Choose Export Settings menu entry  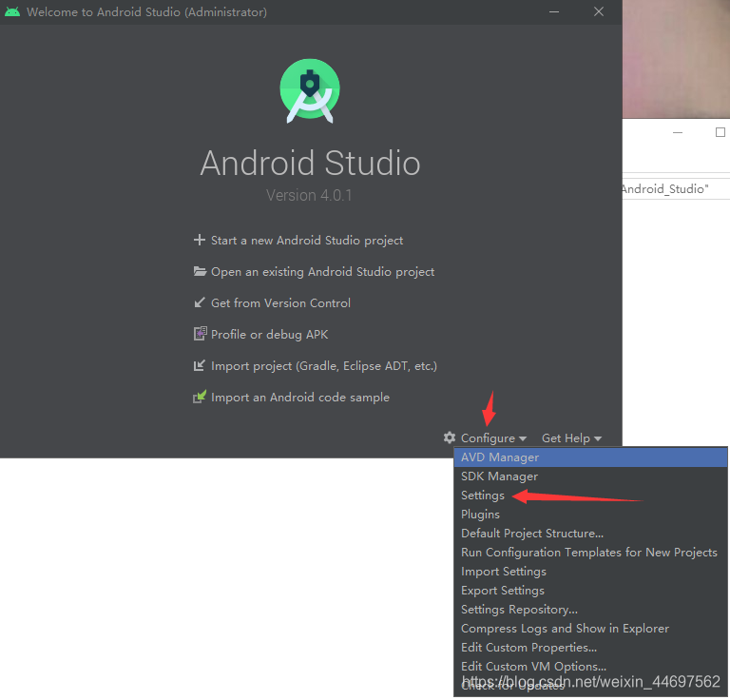(x=590, y=591)
